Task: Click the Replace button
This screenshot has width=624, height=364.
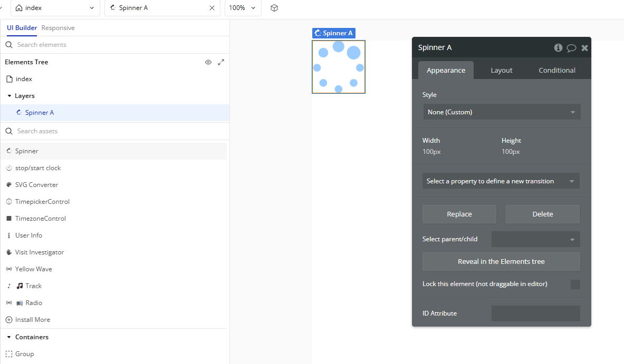Action: click(459, 214)
